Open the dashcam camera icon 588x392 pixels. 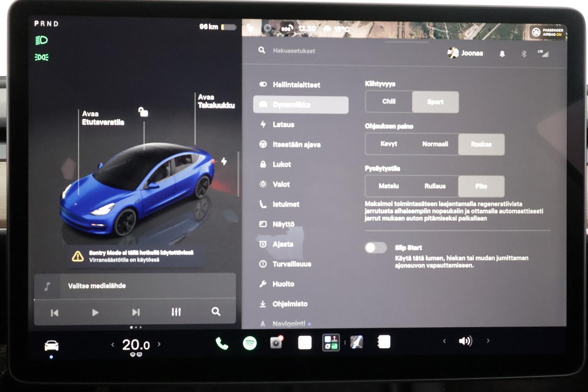click(x=277, y=343)
